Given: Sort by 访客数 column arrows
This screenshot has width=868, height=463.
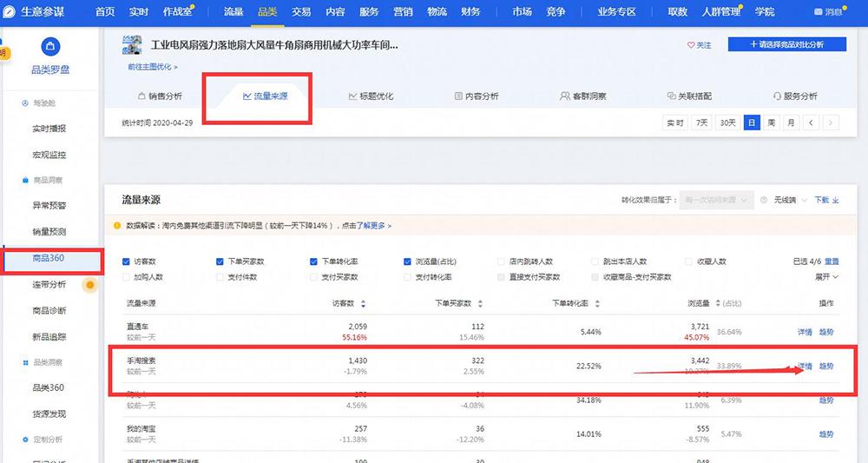Looking at the screenshot, I should coord(363,303).
